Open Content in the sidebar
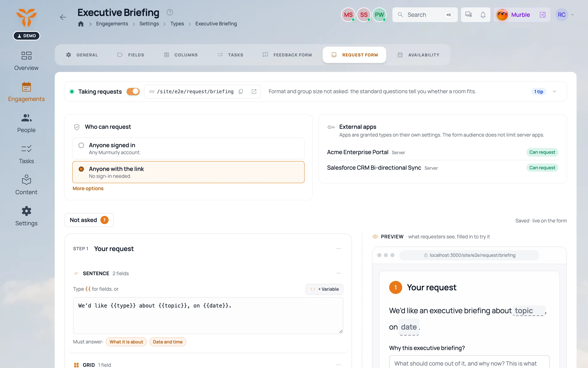588x368 pixels. (x=26, y=185)
